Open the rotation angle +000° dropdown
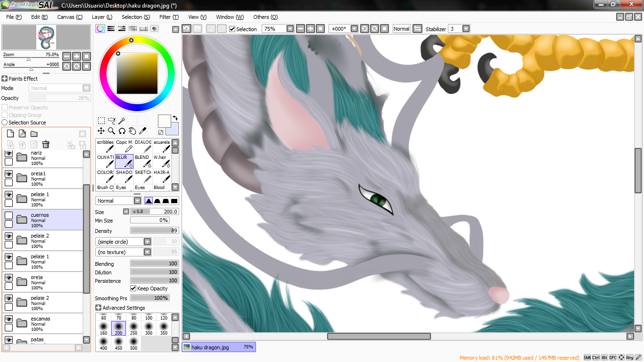This screenshot has width=644, height=362. (354, 29)
